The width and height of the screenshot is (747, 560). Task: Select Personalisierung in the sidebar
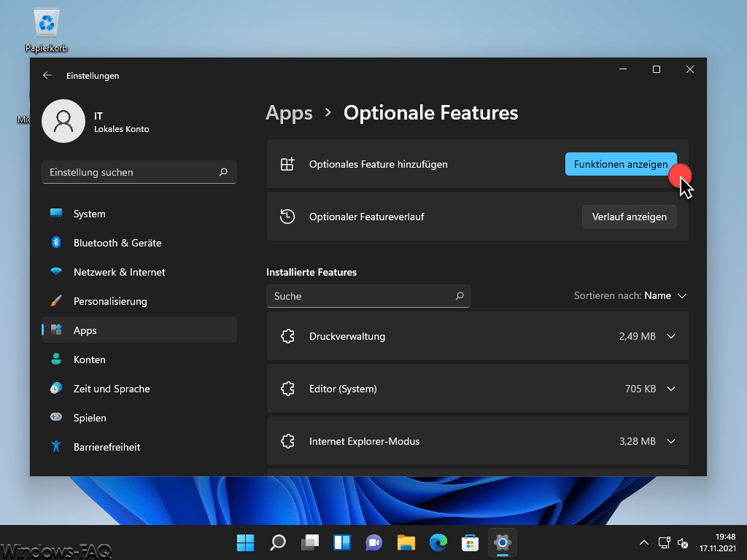[x=109, y=301]
